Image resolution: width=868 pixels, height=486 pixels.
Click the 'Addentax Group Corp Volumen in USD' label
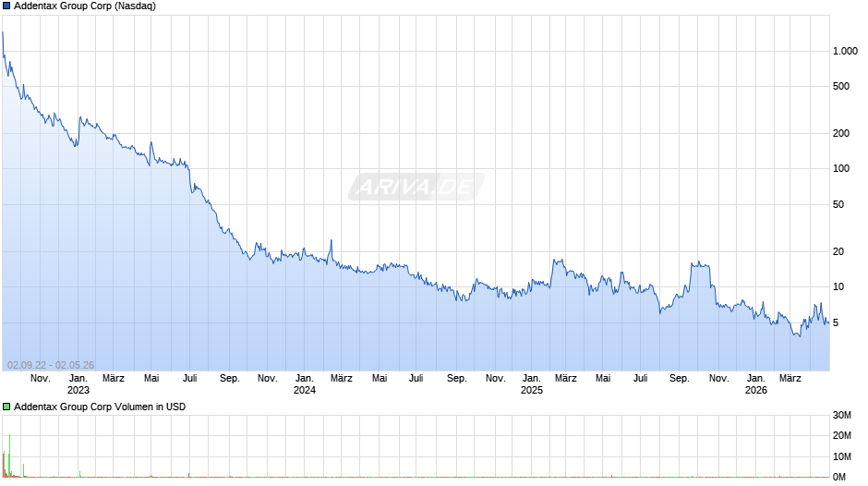click(x=100, y=407)
